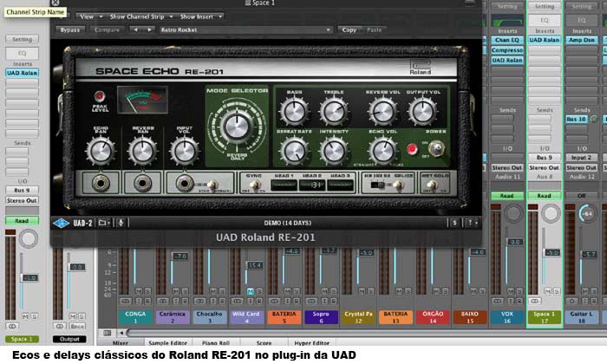Toggle the Splice switch
Image resolution: width=607 pixels, height=364 pixels.
pos(398,185)
